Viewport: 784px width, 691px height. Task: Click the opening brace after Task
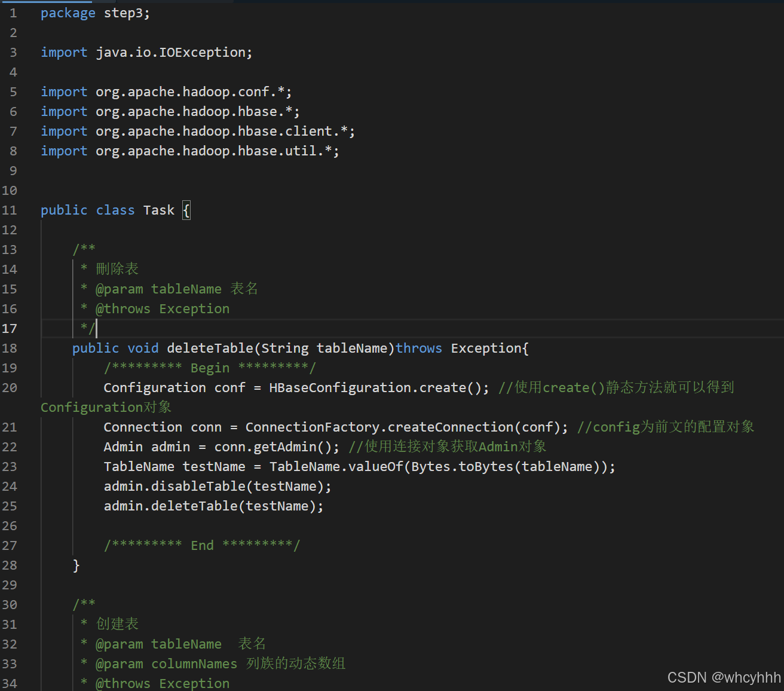tap(186, 210)
